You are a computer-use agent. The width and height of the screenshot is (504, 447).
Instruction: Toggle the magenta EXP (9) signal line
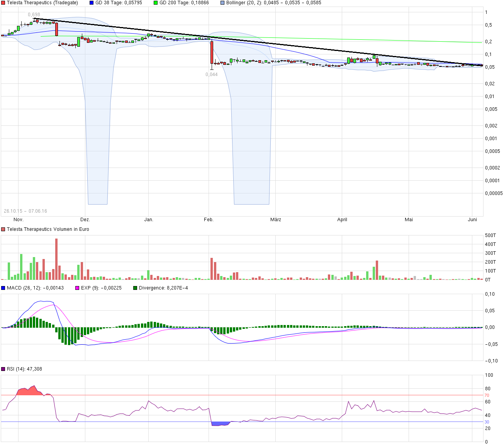pyautogui.click(x=76, y=288)
